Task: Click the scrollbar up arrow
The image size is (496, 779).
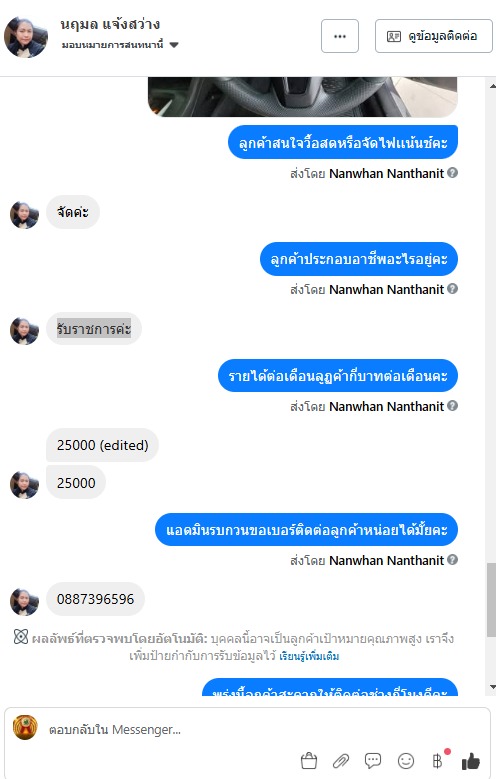Action: click(x=492, y=86)
